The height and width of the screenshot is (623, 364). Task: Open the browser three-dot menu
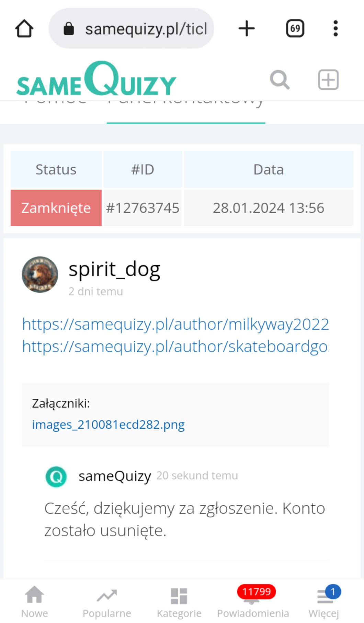[335, 29]
